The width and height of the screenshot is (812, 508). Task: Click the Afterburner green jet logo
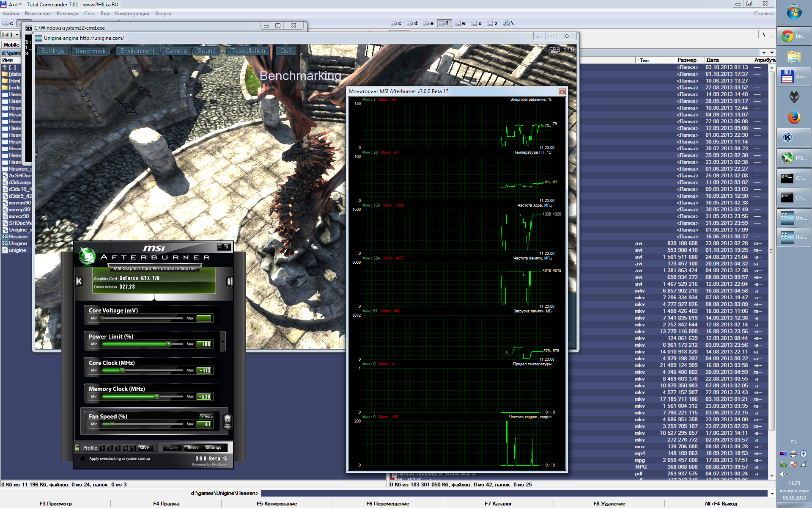(88, 255)
